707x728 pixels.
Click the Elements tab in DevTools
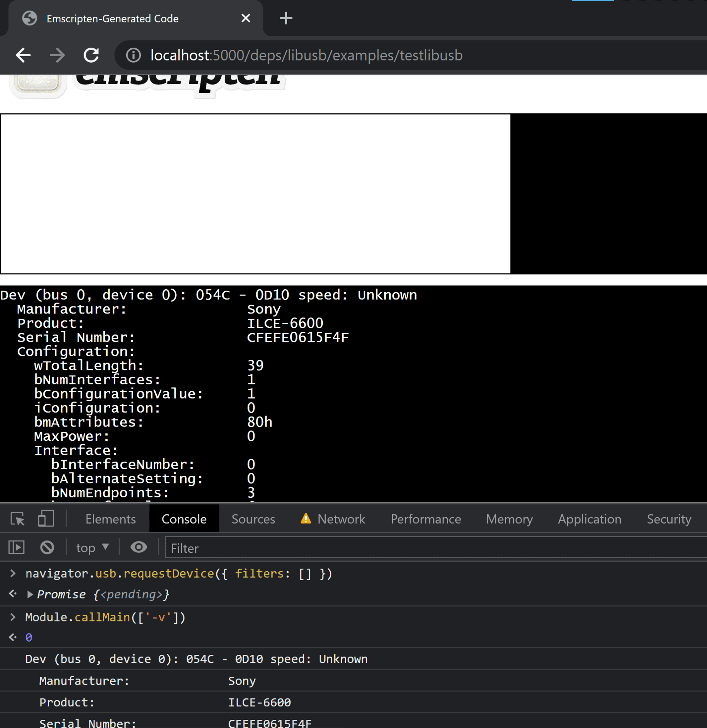point(111,519)
